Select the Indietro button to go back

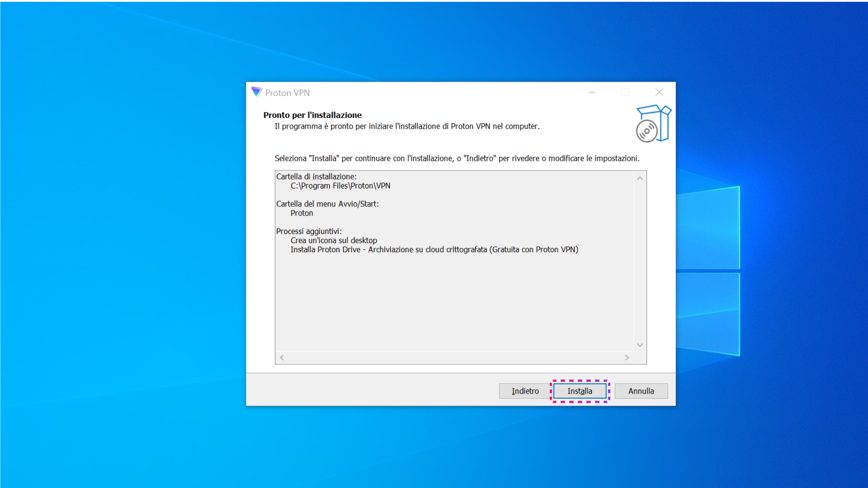525,391
